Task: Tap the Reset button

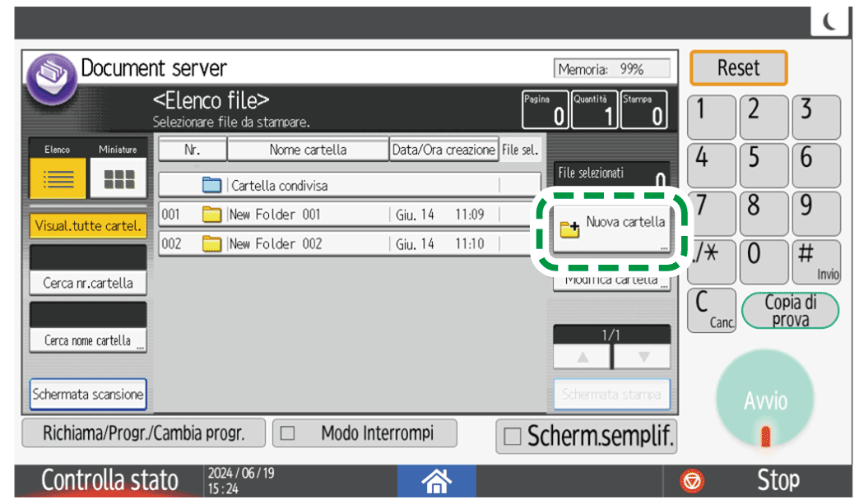Action: point(739,68)
